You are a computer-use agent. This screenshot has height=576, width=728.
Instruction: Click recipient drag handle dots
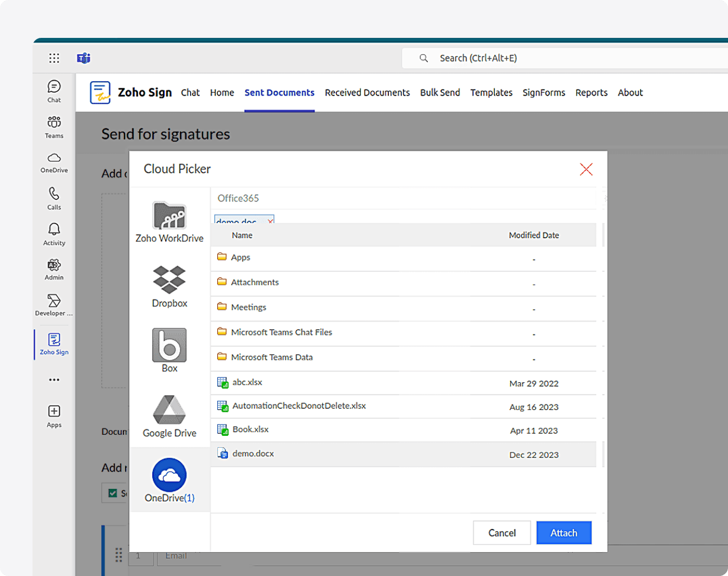[119, 555]
